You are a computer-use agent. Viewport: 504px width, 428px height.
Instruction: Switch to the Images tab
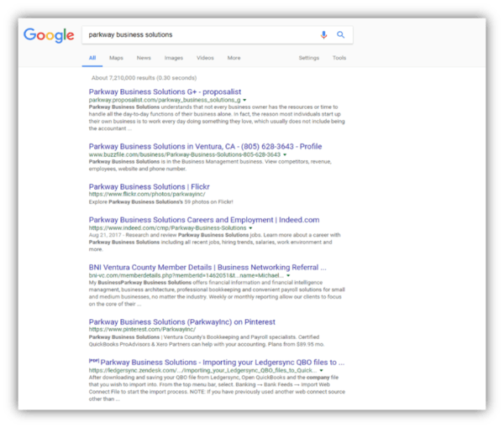(x=174, y=58)
